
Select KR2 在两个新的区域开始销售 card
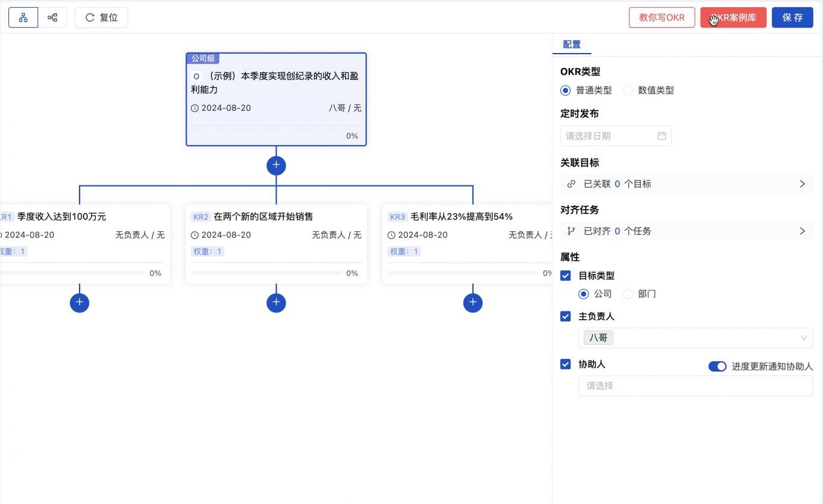(276, 244)
